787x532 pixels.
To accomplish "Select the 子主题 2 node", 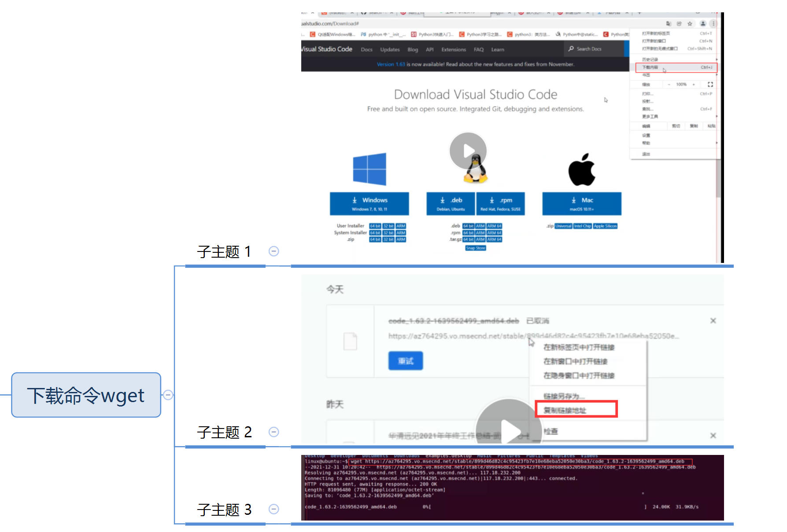I will click(x=224, y=432).
